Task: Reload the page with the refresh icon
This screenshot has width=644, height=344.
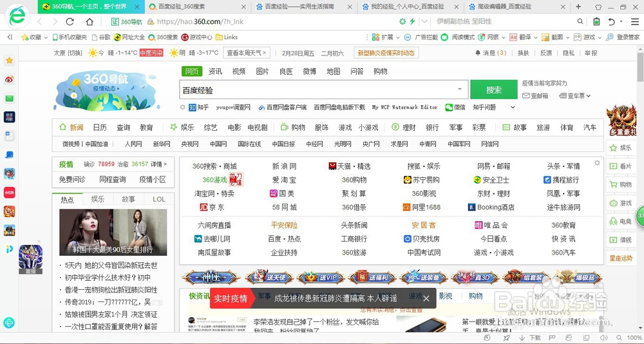Action: [x=70, y=22]
